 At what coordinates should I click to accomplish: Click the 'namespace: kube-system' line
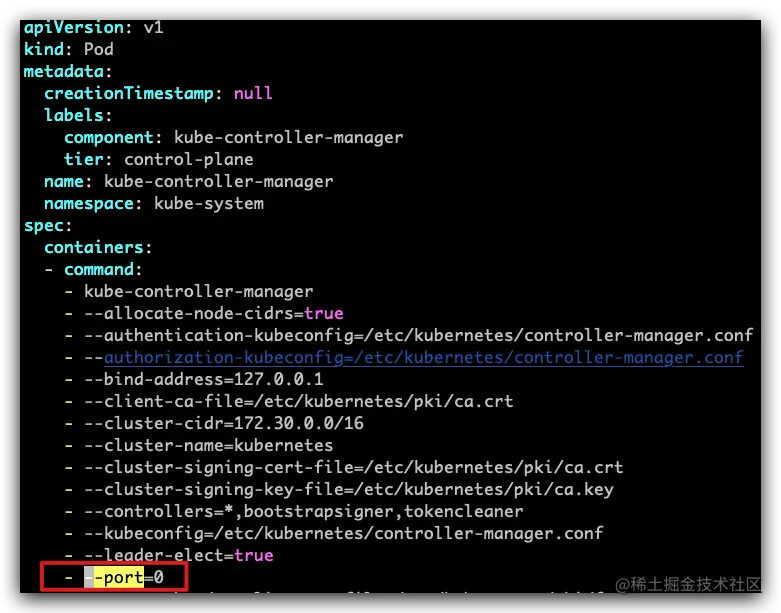pyautogui.click(x=154, y=203)
